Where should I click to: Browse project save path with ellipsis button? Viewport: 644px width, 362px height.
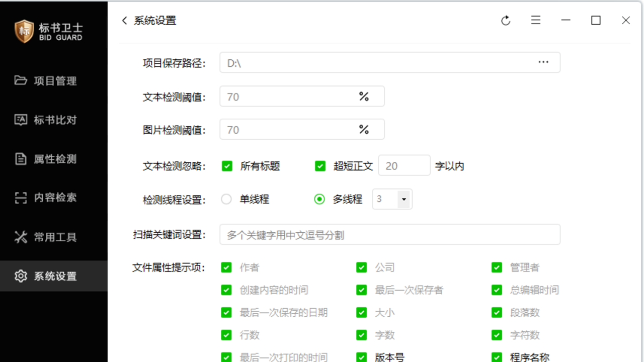(x=543, y=62)
